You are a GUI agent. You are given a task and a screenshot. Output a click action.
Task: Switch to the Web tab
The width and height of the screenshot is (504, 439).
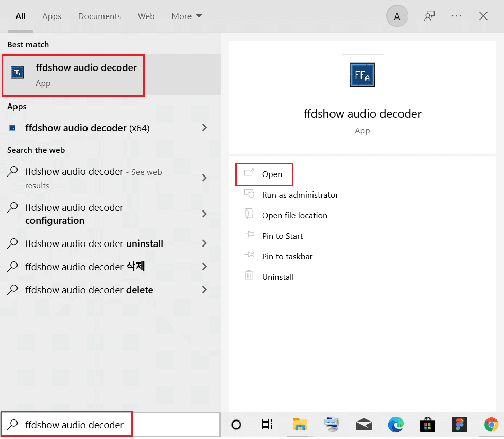[x=146, y=16]
